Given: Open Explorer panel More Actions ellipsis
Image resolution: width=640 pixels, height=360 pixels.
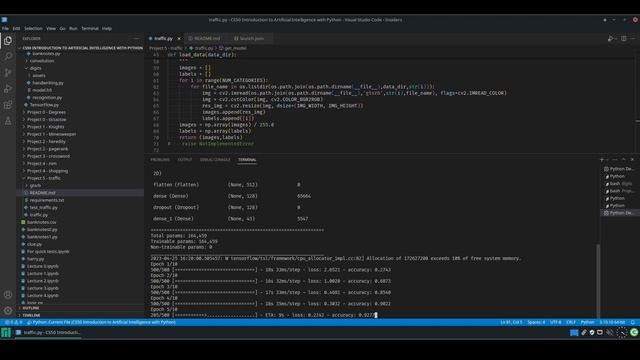Looking at the screenshot, I should pos(136,39).
